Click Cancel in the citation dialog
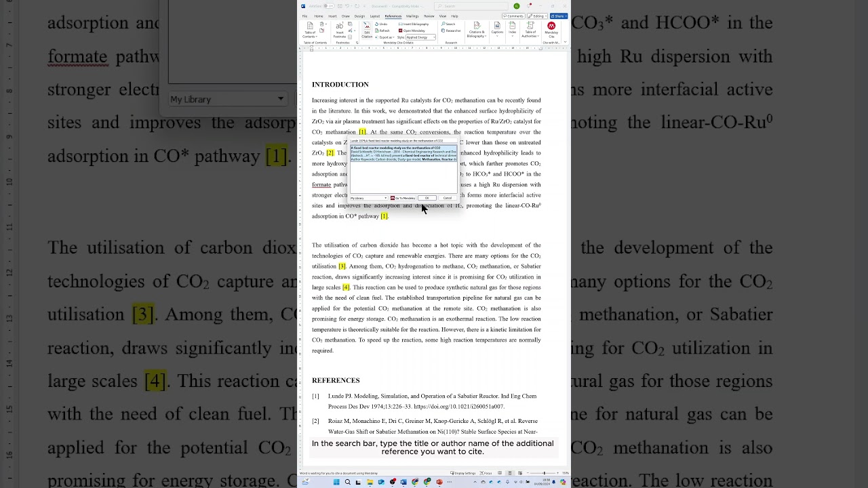This screenshot has height=488, width=868. point(448,198)
